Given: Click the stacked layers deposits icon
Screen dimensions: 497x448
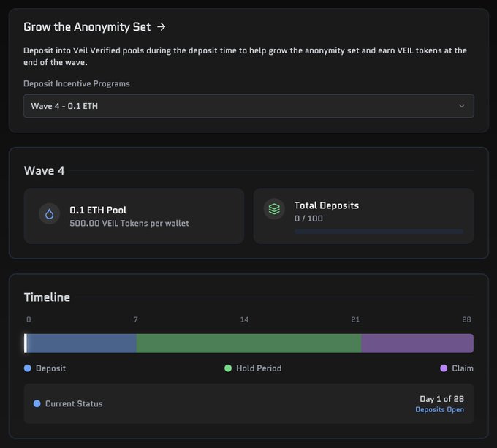Looking at the screenshot, I should click(x=274, y=209).
